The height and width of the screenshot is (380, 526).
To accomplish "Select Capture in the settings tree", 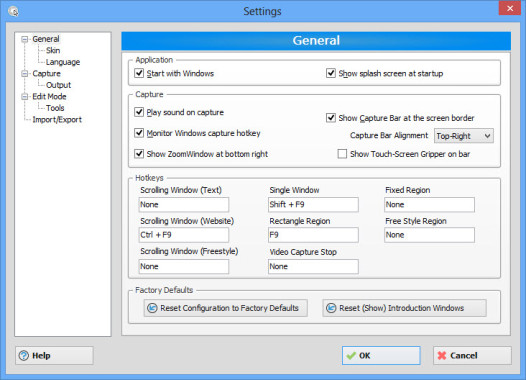I will point(46,73).
